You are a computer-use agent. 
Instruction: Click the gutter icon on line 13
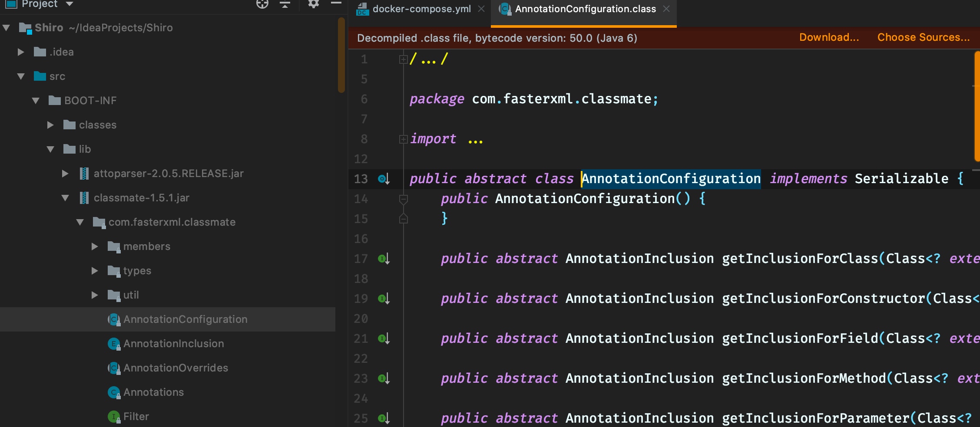coord(383,179)
